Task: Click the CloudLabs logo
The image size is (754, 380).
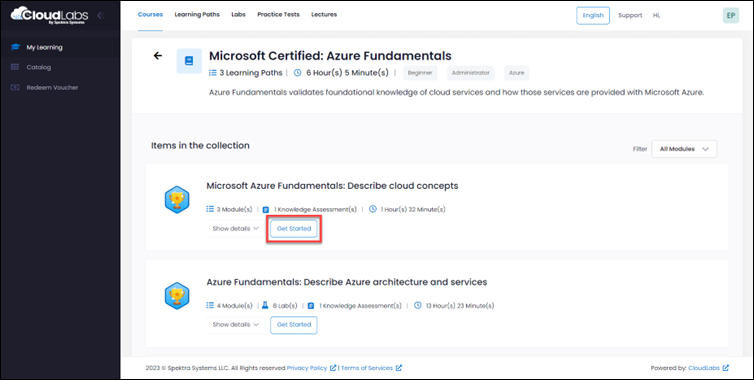Action: point(50,15)
